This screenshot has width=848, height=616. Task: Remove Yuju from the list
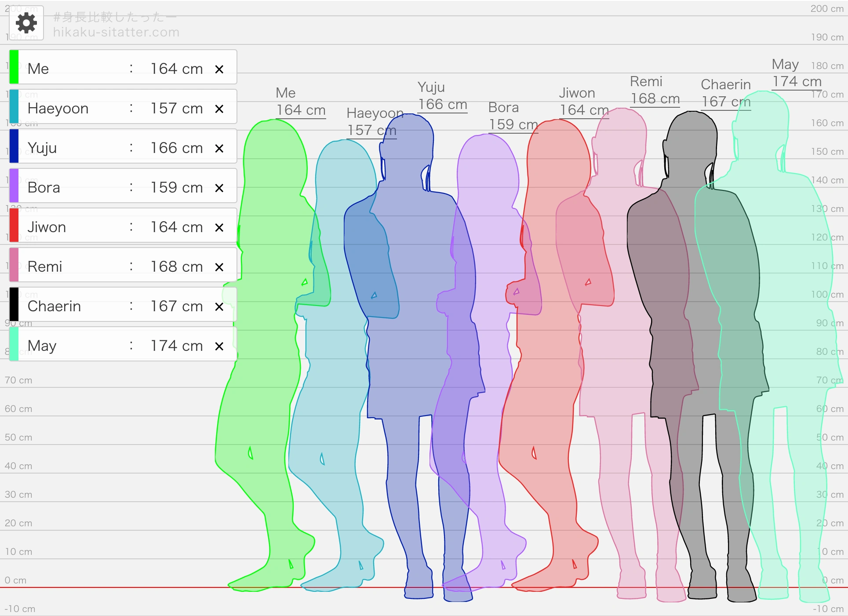(x=219, y=148)
